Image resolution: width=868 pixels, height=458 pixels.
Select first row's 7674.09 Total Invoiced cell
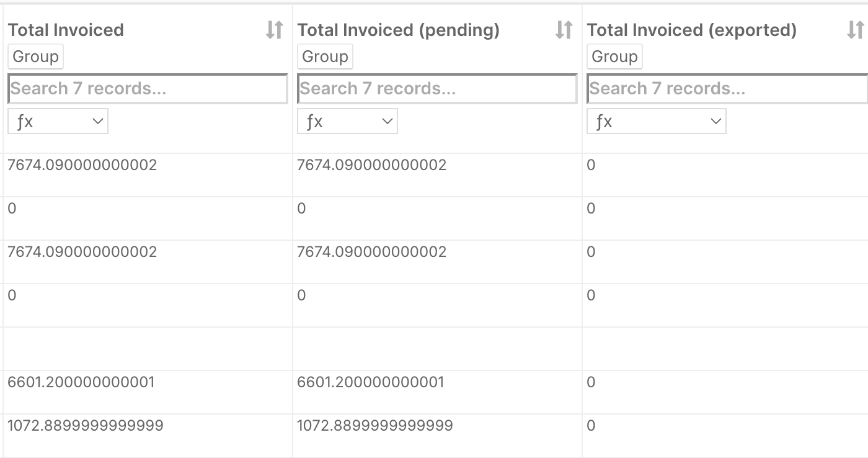(82, 165)
